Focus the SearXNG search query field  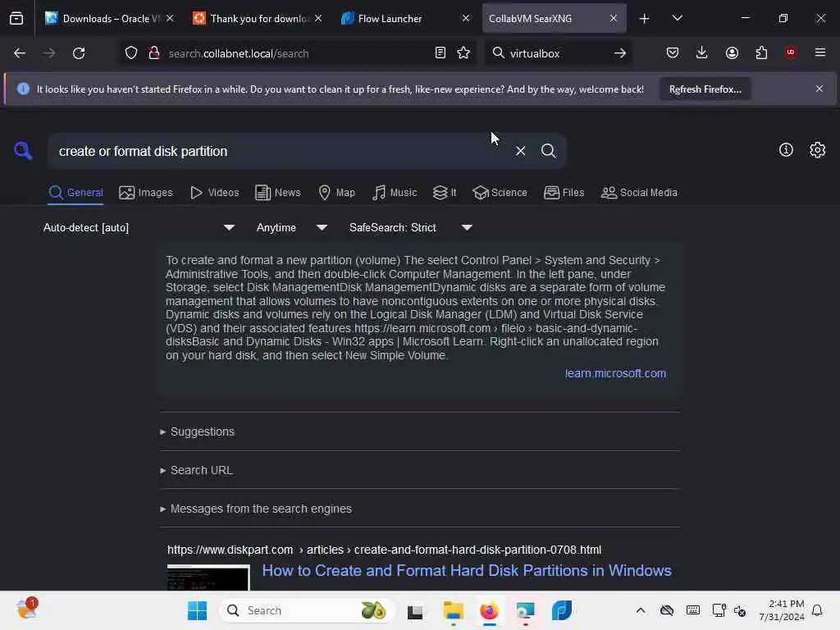pos(279,152)
